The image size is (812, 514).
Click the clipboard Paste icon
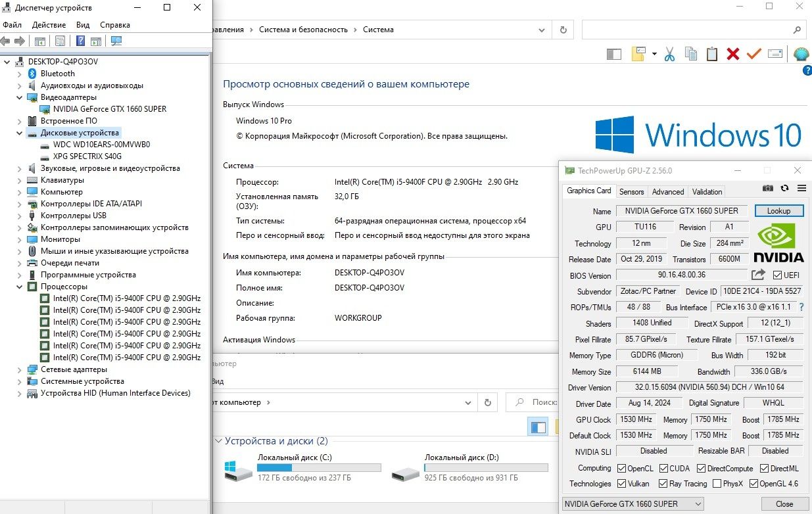[x=711, y=54]
